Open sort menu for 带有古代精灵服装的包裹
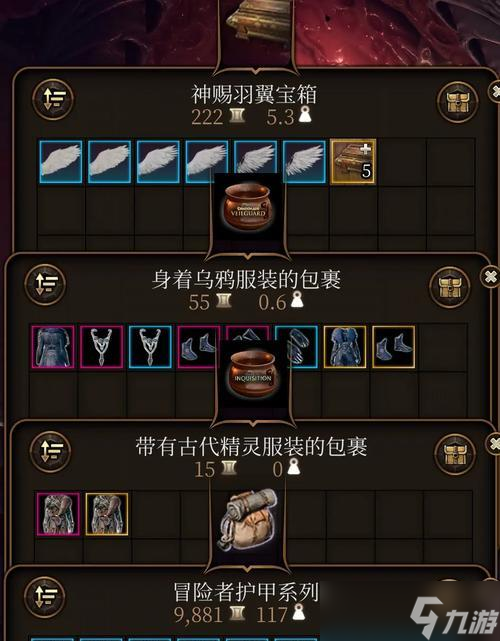 coord(50,452)
